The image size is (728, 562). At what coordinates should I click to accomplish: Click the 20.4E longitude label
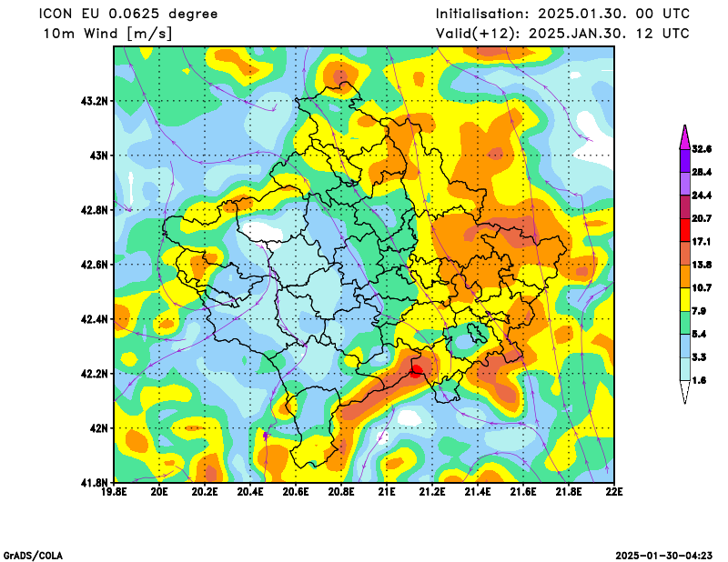[251, 491]
